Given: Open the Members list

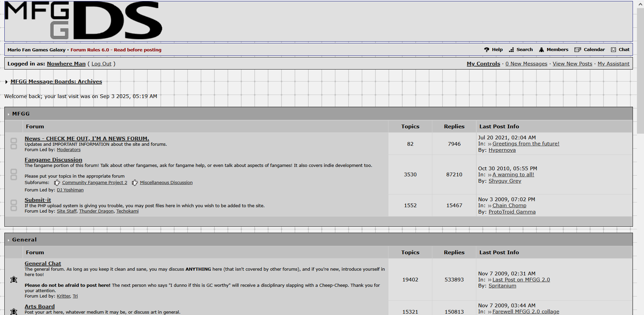Looking at the screenshot, I should 557,50.
